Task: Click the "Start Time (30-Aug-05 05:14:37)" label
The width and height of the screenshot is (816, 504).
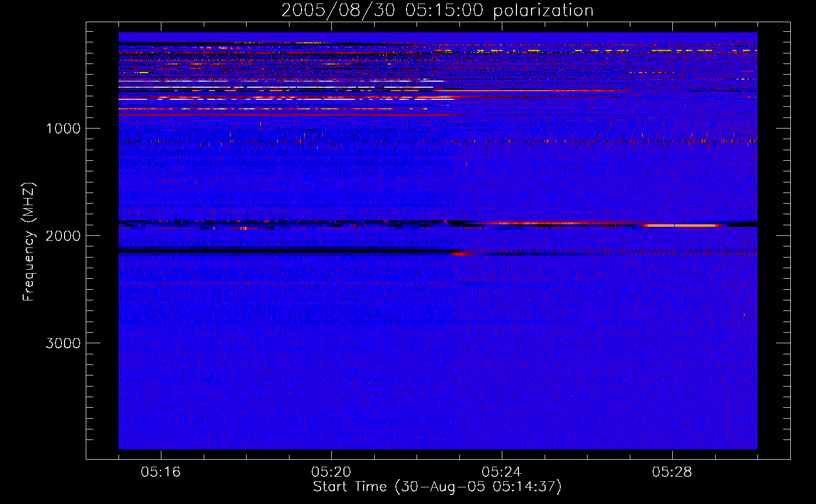Action: pos(437,487)
